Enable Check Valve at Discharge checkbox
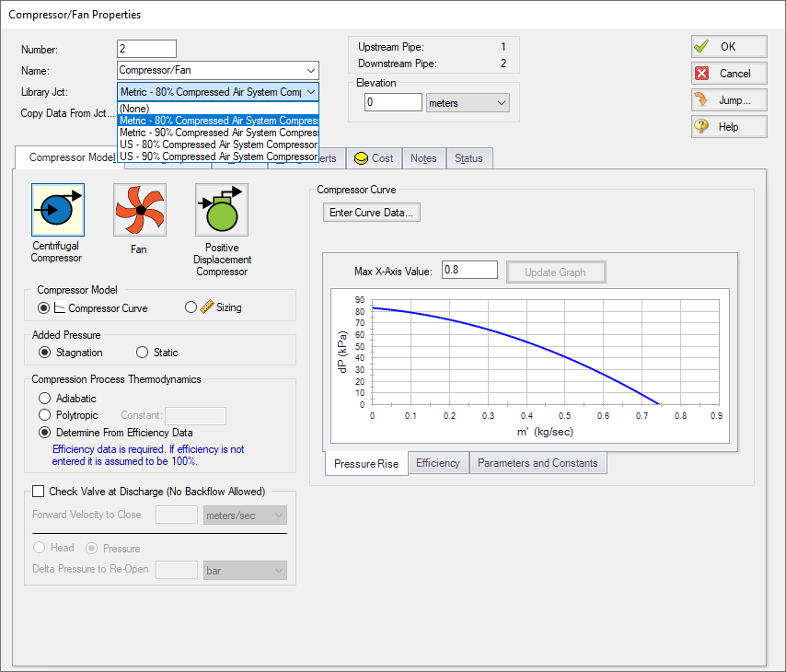The width and height of the screenshot is (786, 672). point(39,492)
